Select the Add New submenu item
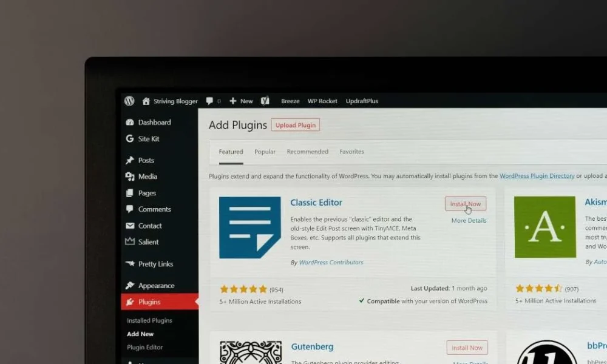 [140, 334]
